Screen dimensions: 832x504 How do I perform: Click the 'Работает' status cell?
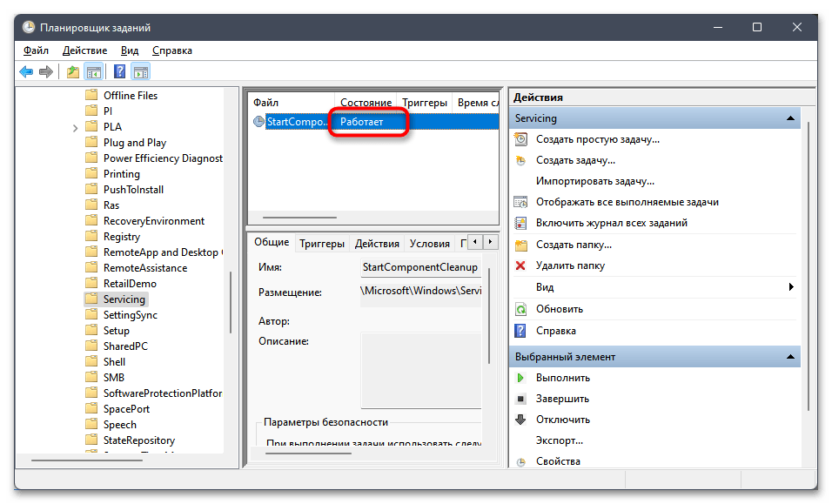361,122
